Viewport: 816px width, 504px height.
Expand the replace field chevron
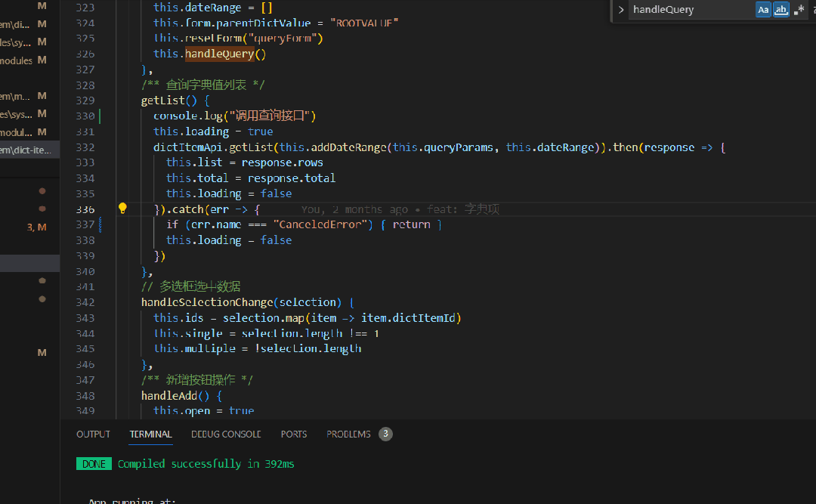621,10
